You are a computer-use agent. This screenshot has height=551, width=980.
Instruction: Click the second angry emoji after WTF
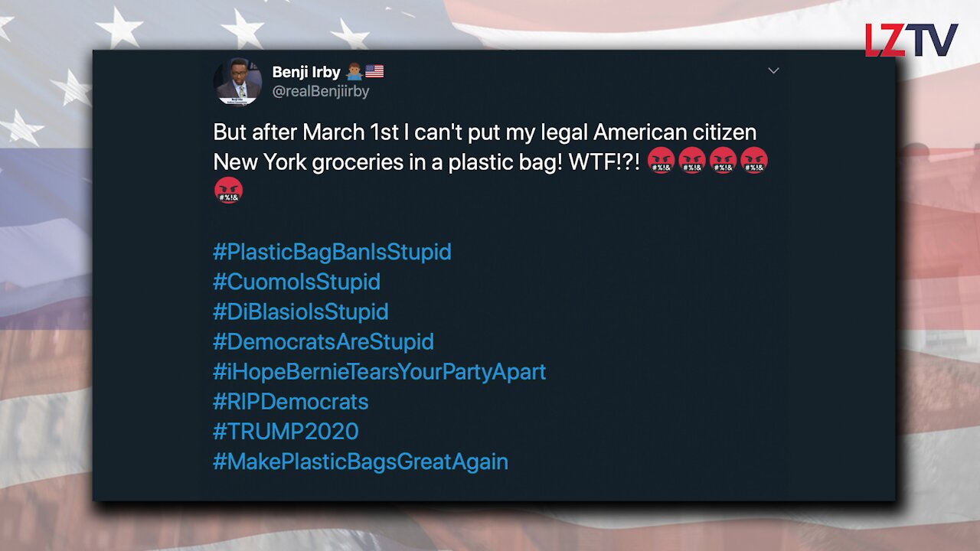692,161
